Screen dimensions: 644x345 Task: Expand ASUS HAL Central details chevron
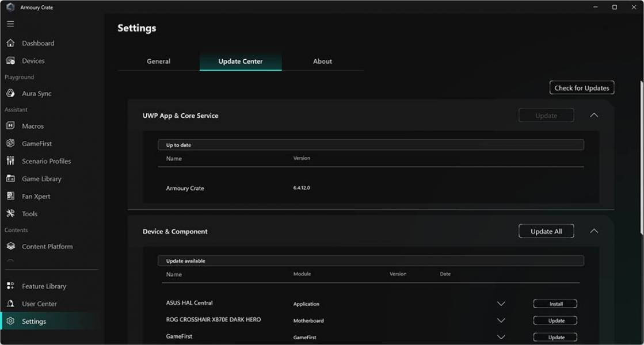tap(501, 304)
